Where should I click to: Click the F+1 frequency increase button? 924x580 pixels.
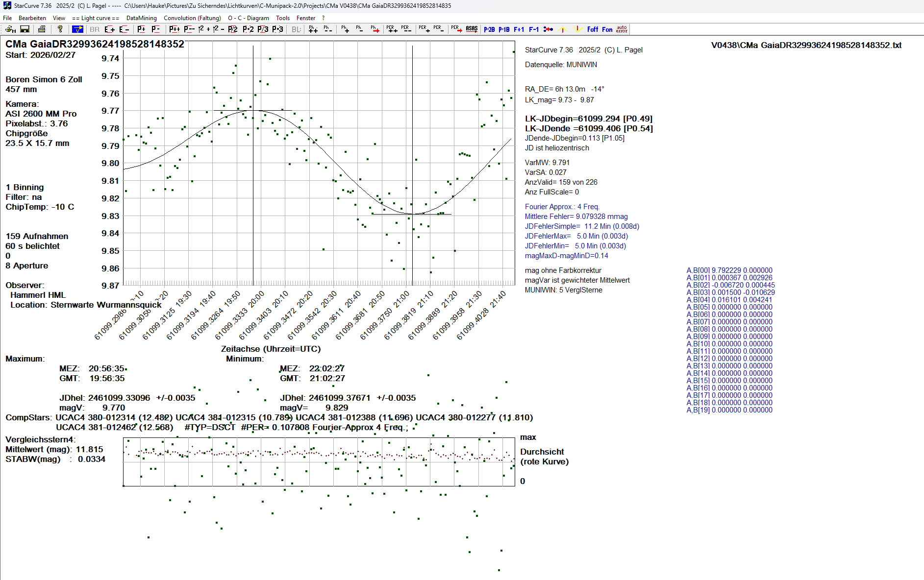coord(519,29)
